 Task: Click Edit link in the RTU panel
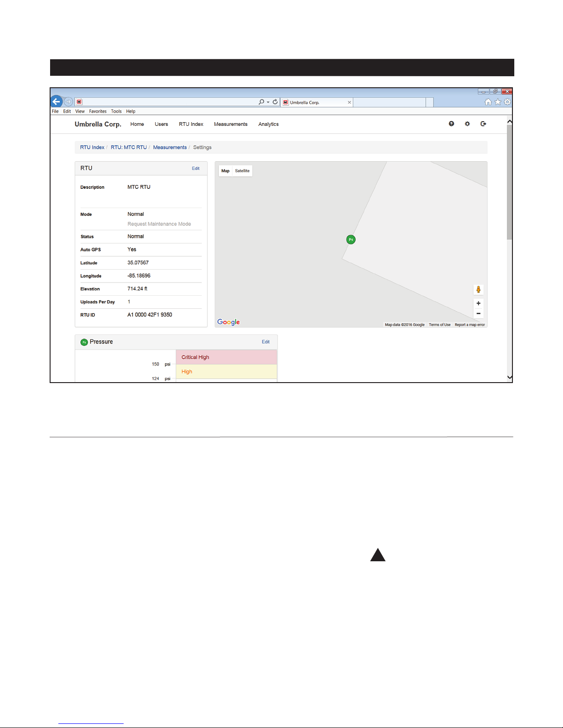(x=195, y=169)
